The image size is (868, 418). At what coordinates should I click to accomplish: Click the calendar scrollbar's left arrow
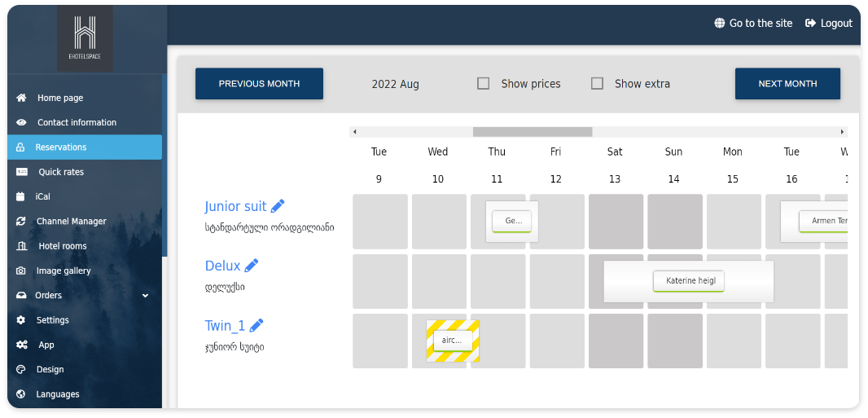tap(355, 132)
